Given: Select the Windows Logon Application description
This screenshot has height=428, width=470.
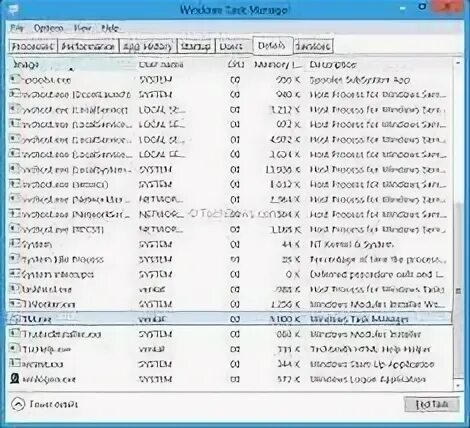Looking at the screenshot, I should (368, 379).
